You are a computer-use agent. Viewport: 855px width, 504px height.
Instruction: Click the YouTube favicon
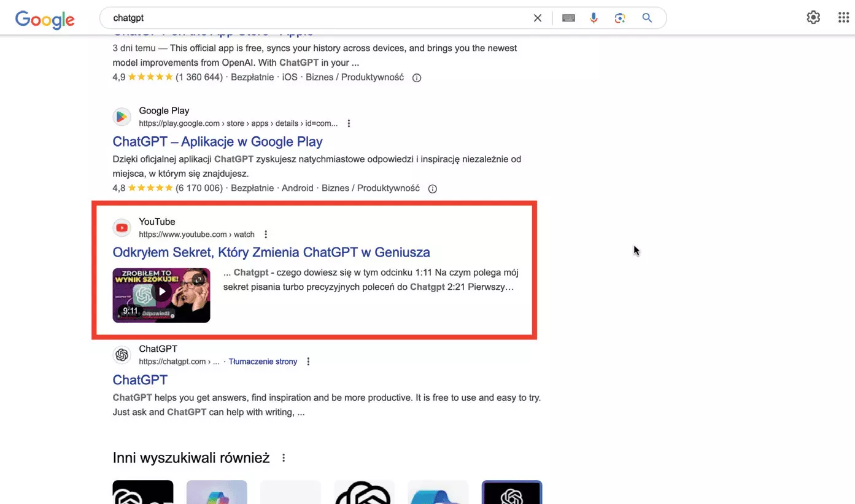click(122, 228)
